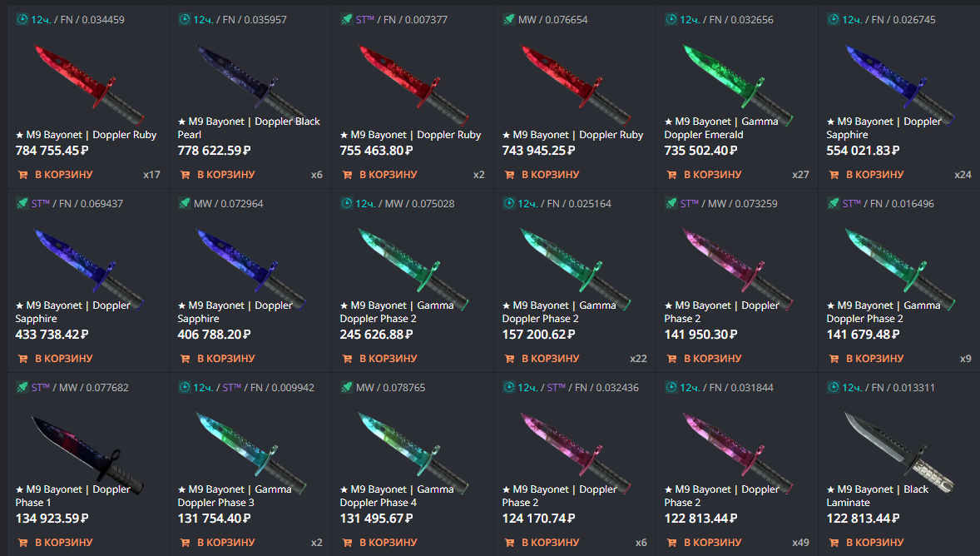Open the M9 Bayonet Gamma Doppler Phase 4 title

coord(397,496)
